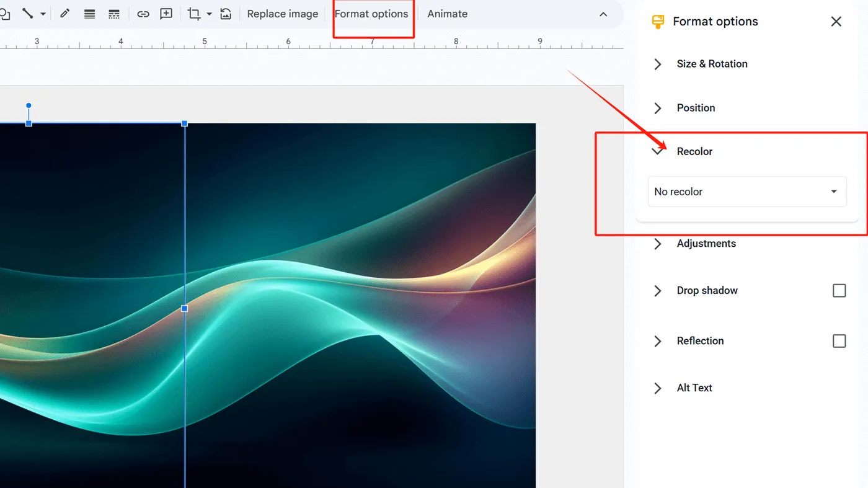
Task: Open the line tool dropdown arrow
Action: coord(43,14)
